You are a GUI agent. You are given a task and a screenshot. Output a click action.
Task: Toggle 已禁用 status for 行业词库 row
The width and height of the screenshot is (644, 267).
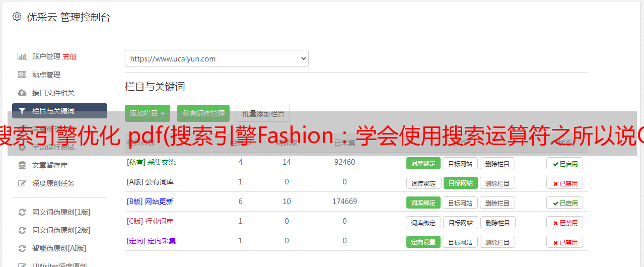click(x=565, y=222)
